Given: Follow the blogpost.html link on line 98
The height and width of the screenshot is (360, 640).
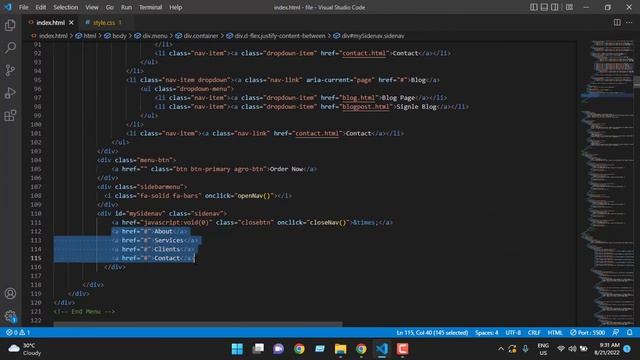Looking at the screenshot, I should 365,107.
